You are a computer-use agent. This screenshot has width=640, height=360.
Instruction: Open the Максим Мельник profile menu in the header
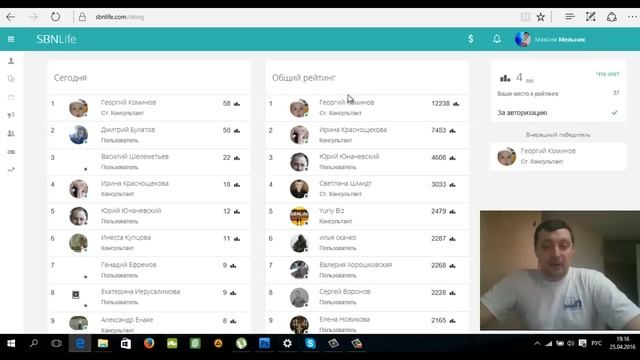(550, 40)
